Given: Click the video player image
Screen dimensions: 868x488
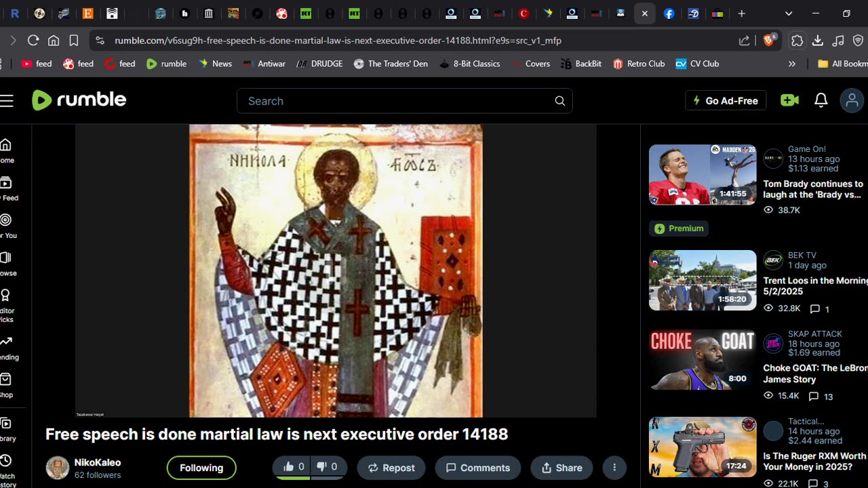Looking at the screenshot, I should pyautogui.click(x=336, y=270).
